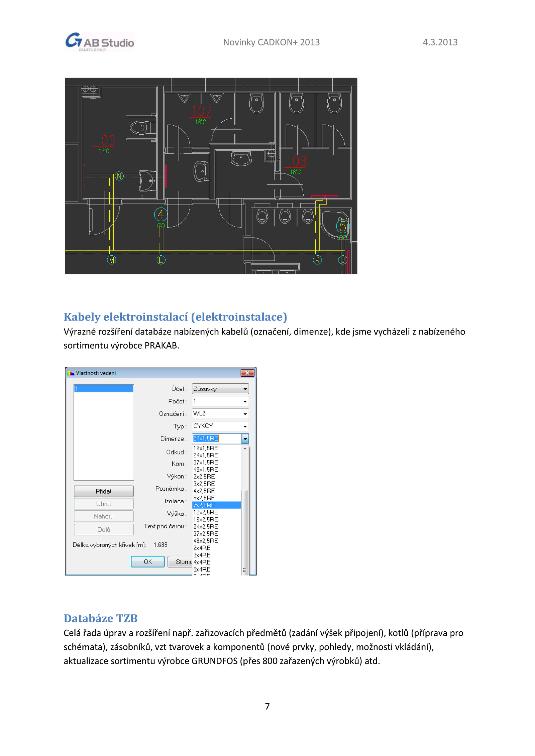The width and height of the screenshot is (535, 756).
Task: Expand the Počet dropdown arrow
Action: [245, 401]
